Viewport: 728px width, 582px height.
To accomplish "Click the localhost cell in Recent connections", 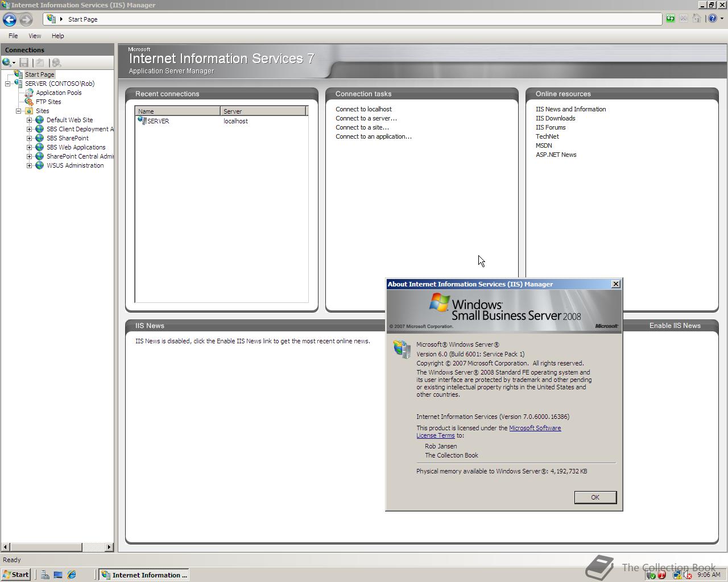I will (x=235, y=121).
